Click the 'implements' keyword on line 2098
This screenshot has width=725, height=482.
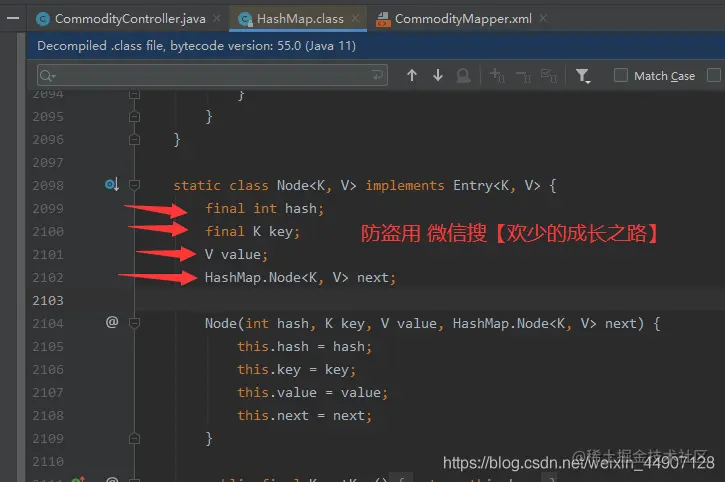point(405,185)
